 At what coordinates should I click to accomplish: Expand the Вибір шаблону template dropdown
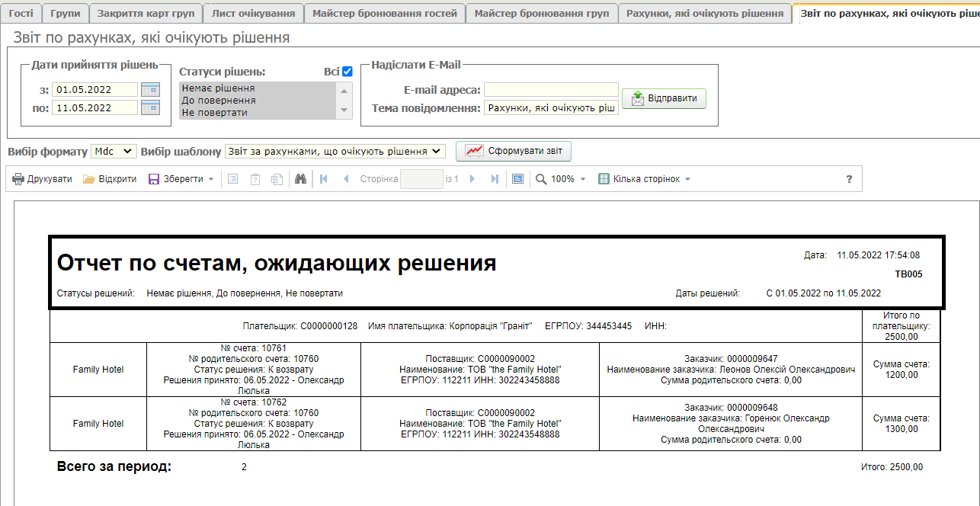pyautogui.click(x=335, y=152)
